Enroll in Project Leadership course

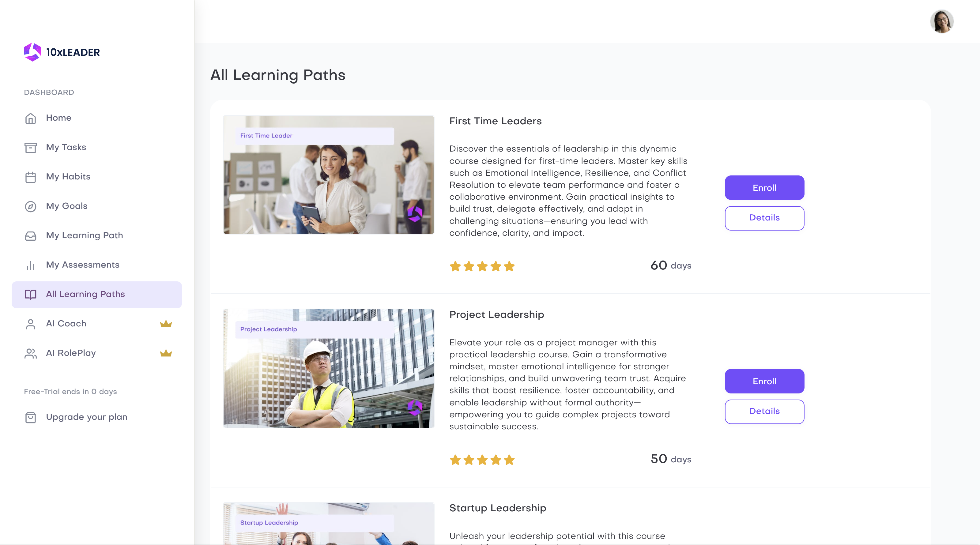click(764, 381)
